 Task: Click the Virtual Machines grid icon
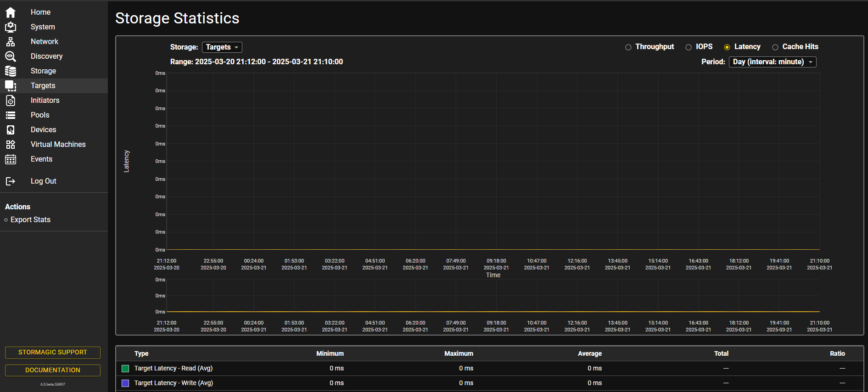[11, 145]
